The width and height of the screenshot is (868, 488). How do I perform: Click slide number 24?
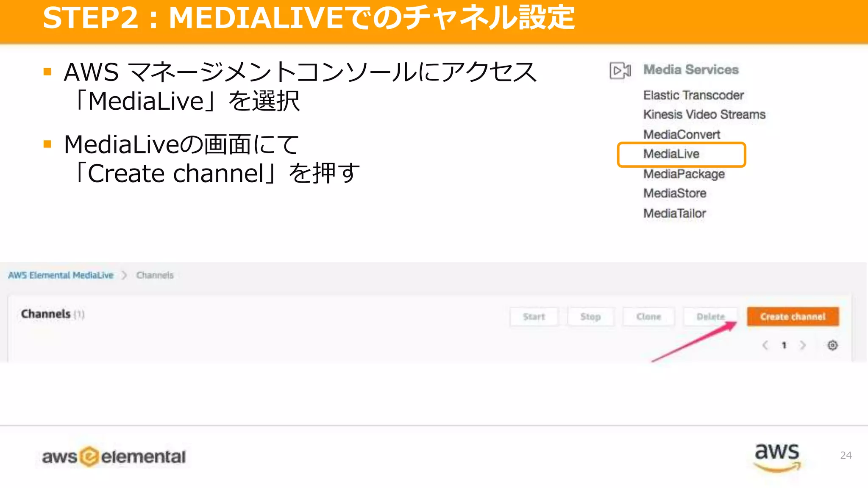click(846, 455)
